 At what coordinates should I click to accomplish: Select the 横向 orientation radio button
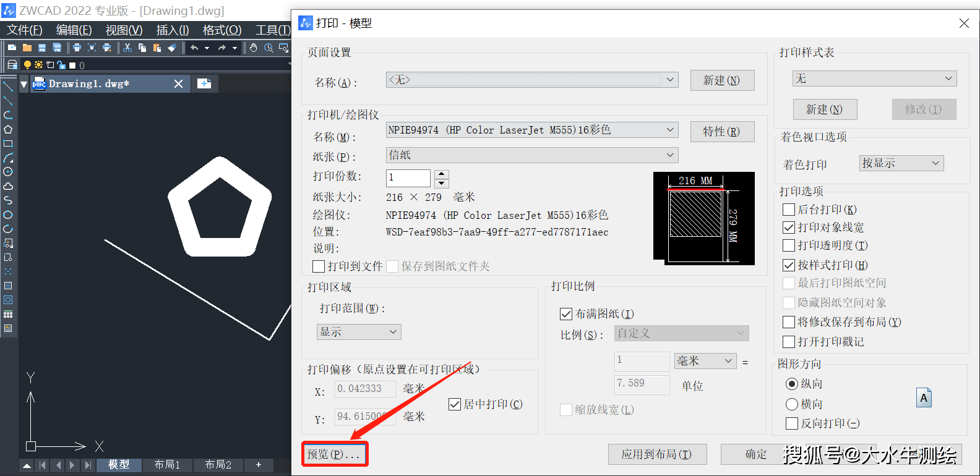(x=792, y=404)
